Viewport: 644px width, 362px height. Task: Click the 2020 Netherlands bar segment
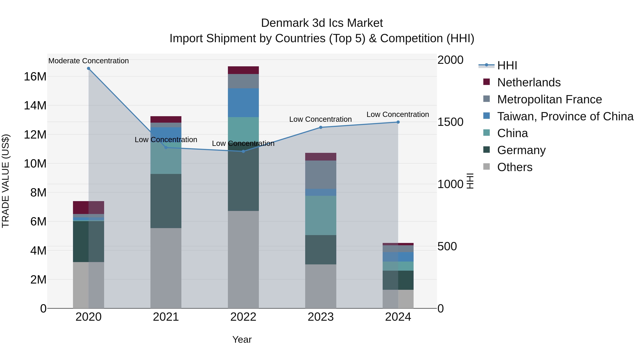89,208
